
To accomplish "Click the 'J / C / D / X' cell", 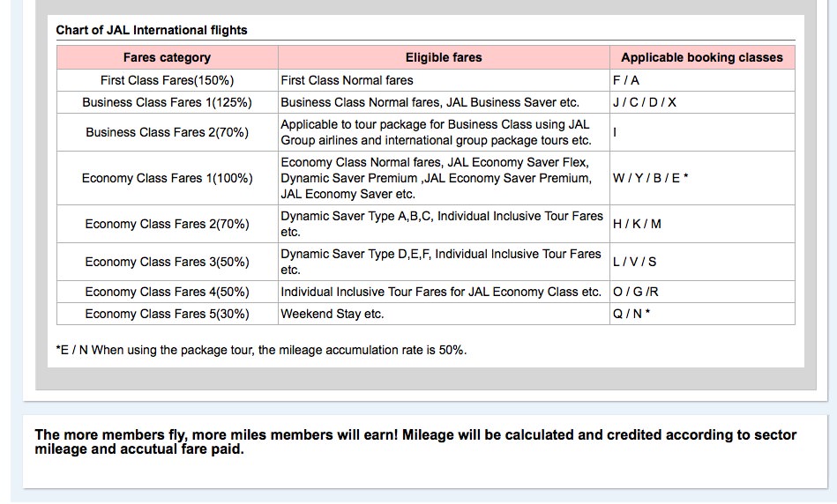I will coord(702,102).
